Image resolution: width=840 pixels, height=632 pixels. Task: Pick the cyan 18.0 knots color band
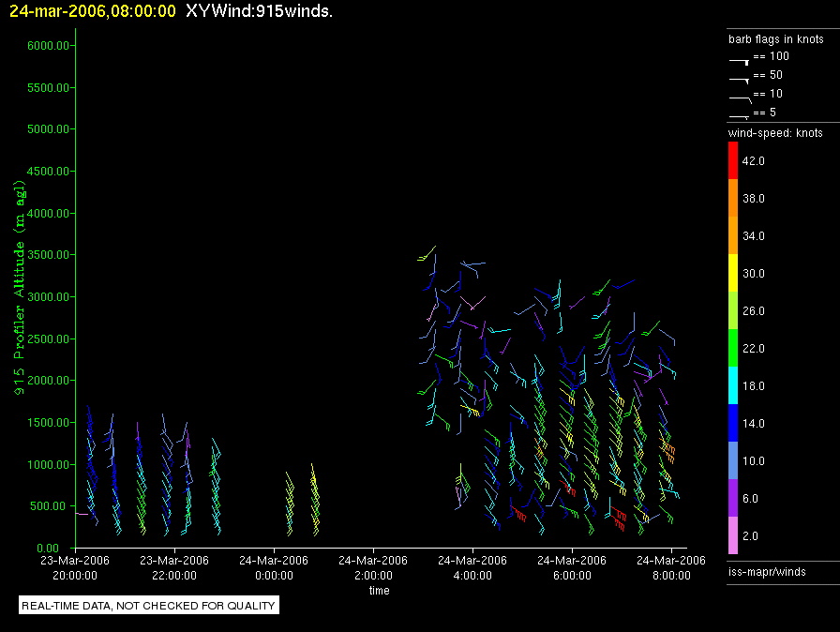733,385
